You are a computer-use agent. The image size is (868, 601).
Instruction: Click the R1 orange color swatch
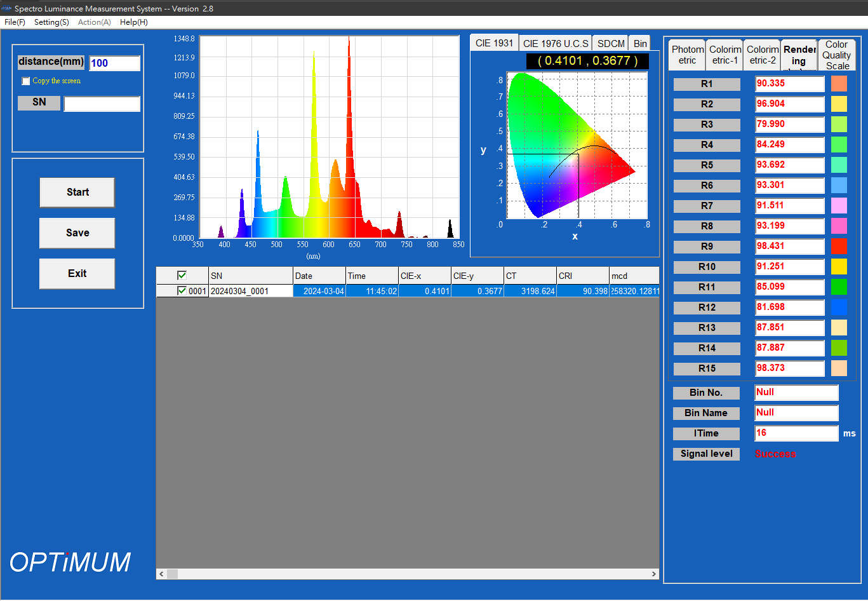pos(839,84)
